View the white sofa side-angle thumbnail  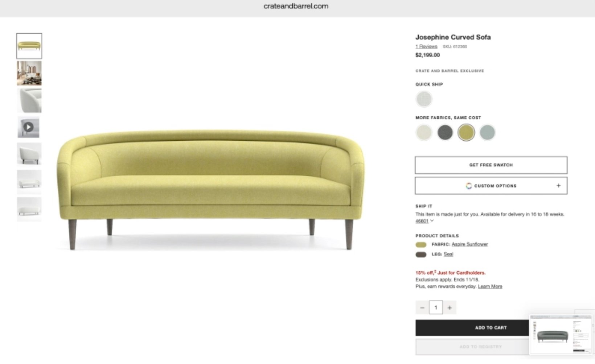pyautogui.click(x=29, y=155)
